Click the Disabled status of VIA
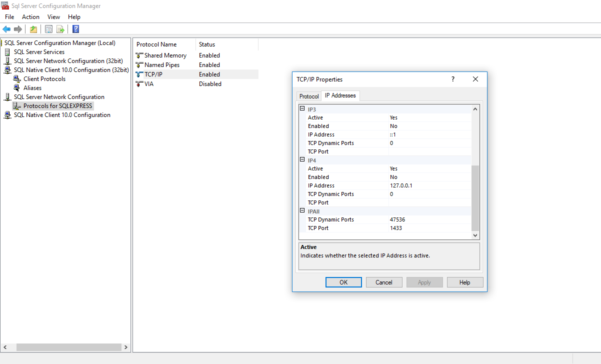The width and height of the screenshot is (601, 364). click(x=210, y=84)
